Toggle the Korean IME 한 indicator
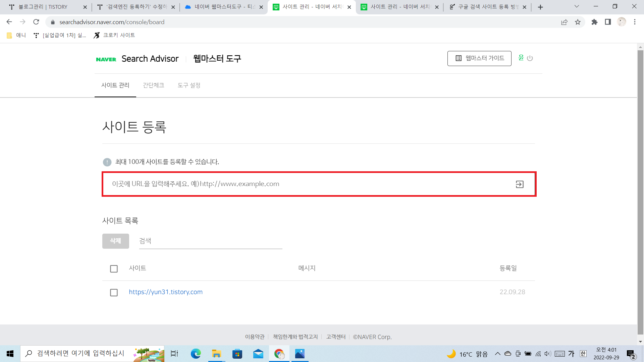The height and width of the screenshot is (362, 644). pos(583,354)
